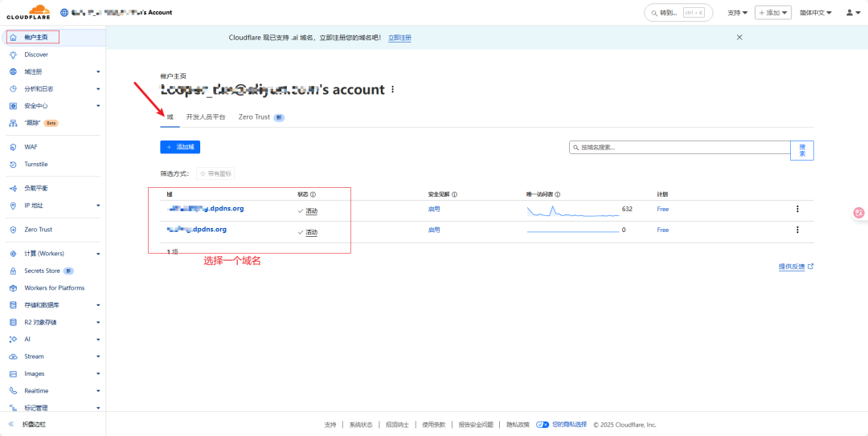
Task: Expand the 分析和日志 sidebar section
Action: [x=98, y=88]
